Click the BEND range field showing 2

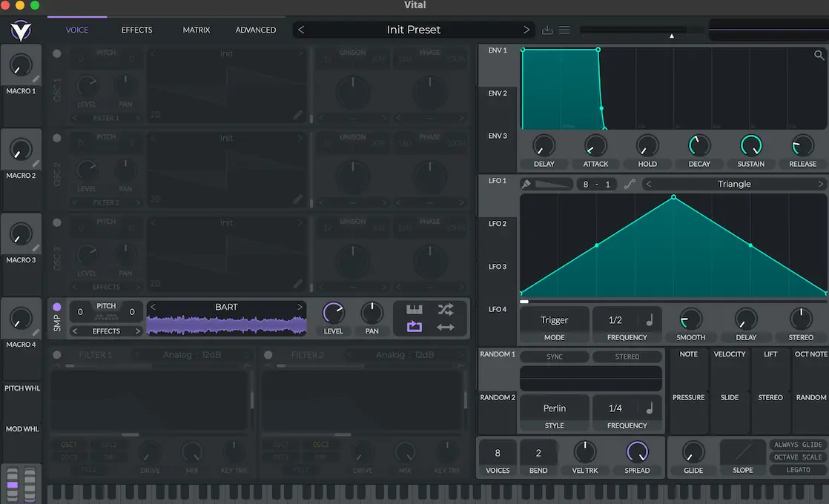(x=538, y=453)
